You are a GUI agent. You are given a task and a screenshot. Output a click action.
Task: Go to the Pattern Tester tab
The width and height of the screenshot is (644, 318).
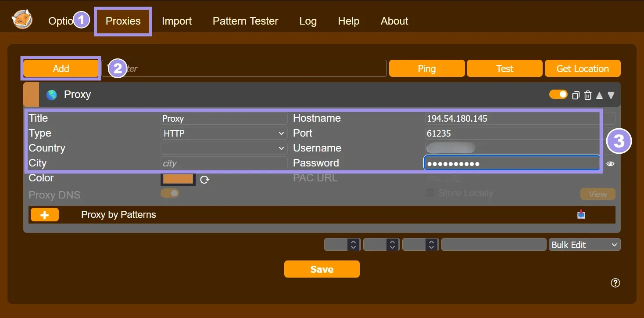point(246,21)
